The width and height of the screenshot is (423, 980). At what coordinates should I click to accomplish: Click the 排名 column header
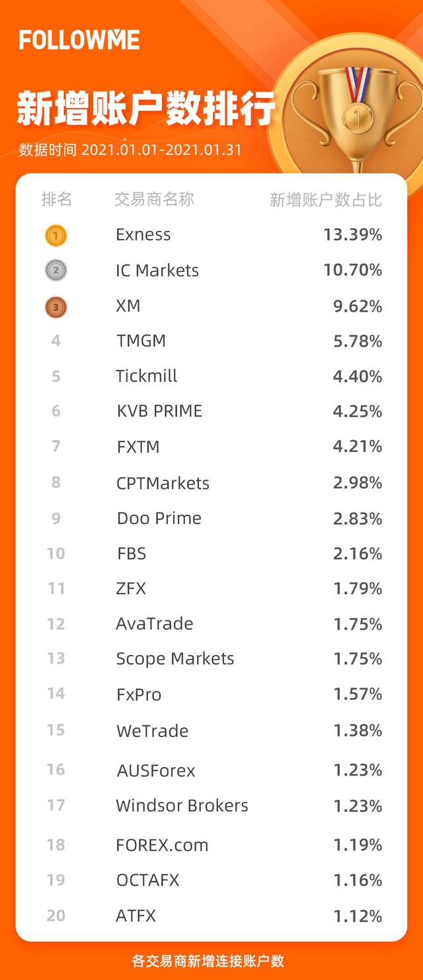(56, 199)
